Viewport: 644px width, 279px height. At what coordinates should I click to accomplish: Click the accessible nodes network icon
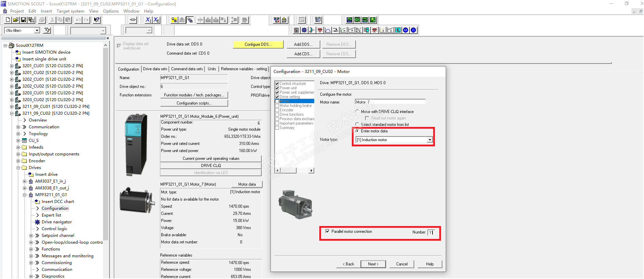point(277,20)
